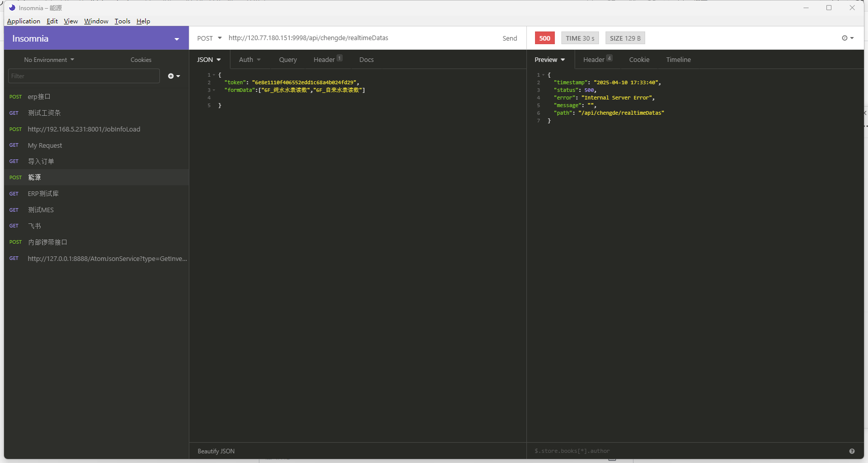The image size is (868, 463).
Task: Switch to the Docs tab
Action: [366, 60]
